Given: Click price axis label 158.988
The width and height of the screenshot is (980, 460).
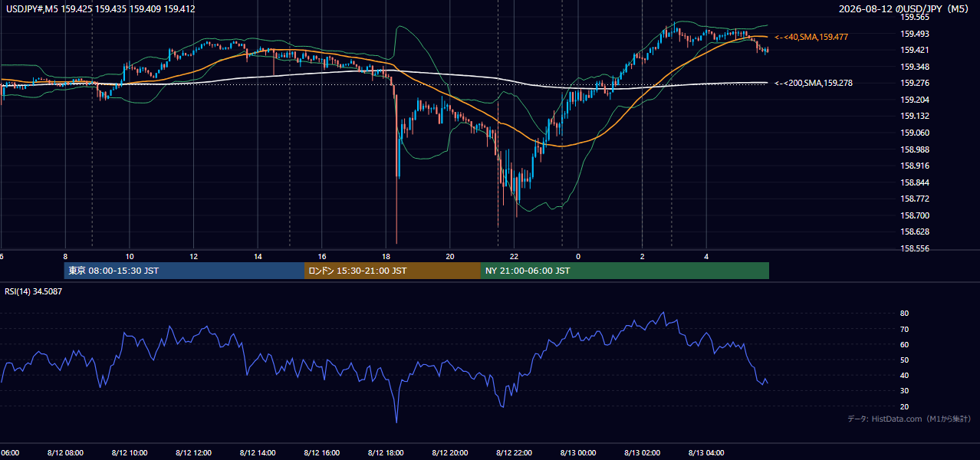Looking at the screenshot, I should (914, 149).
